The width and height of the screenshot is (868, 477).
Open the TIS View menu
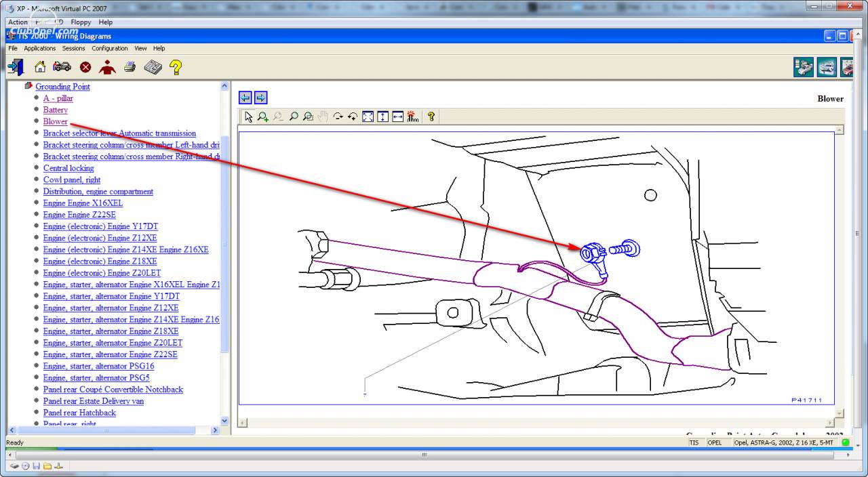click(x=140, y=49)
